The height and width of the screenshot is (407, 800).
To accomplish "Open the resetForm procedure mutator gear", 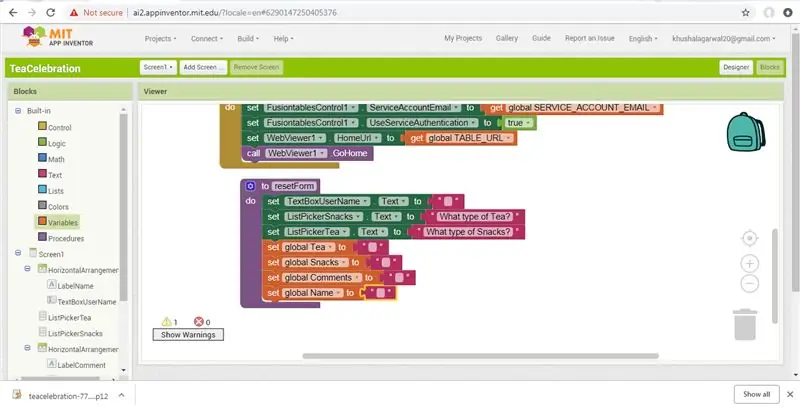I will coord(250,186).
